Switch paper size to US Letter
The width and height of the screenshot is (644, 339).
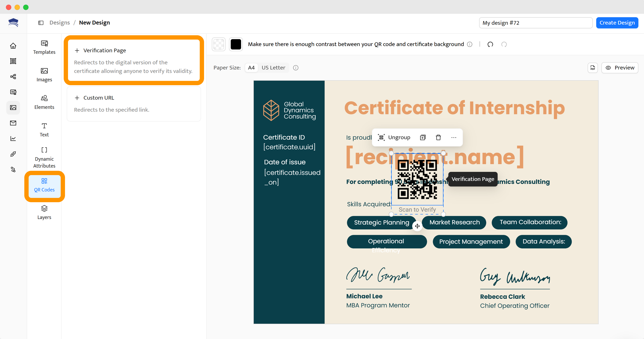click(273, 68)
